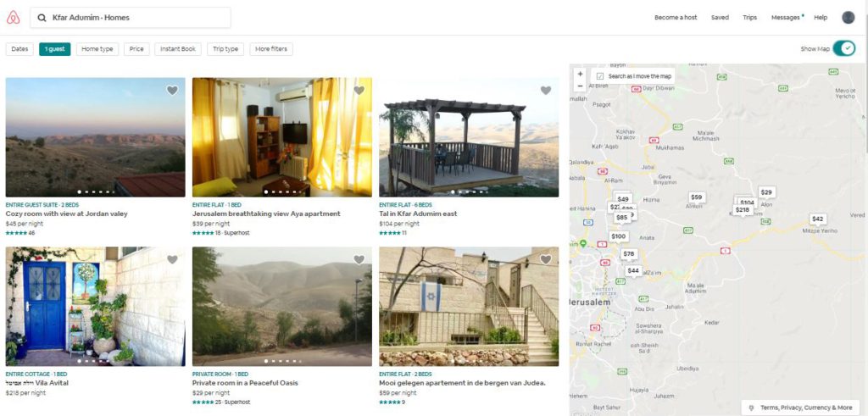The height and width of the screenshot is (416, 868).
Task: Zoom out on the map
Action: (x=580, y=86)
